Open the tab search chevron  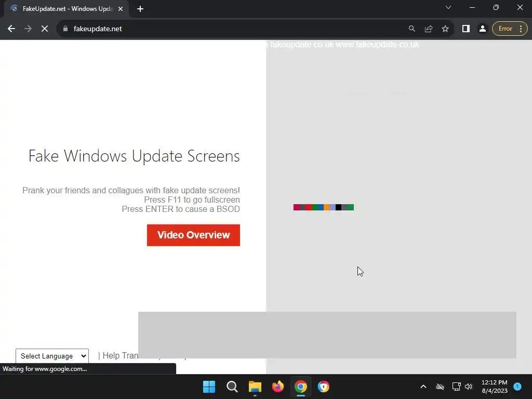pos(448,7)
